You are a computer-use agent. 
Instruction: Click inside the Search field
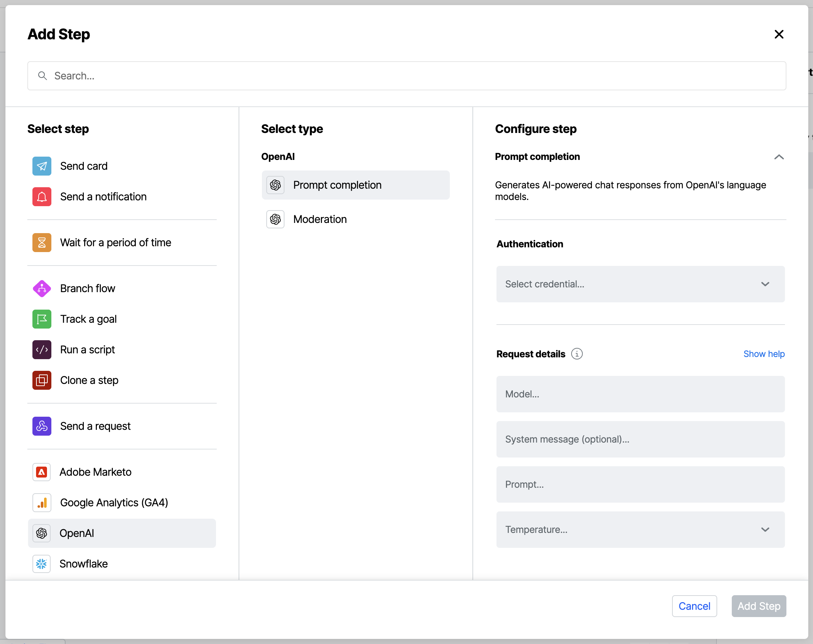tap(264, 76)
